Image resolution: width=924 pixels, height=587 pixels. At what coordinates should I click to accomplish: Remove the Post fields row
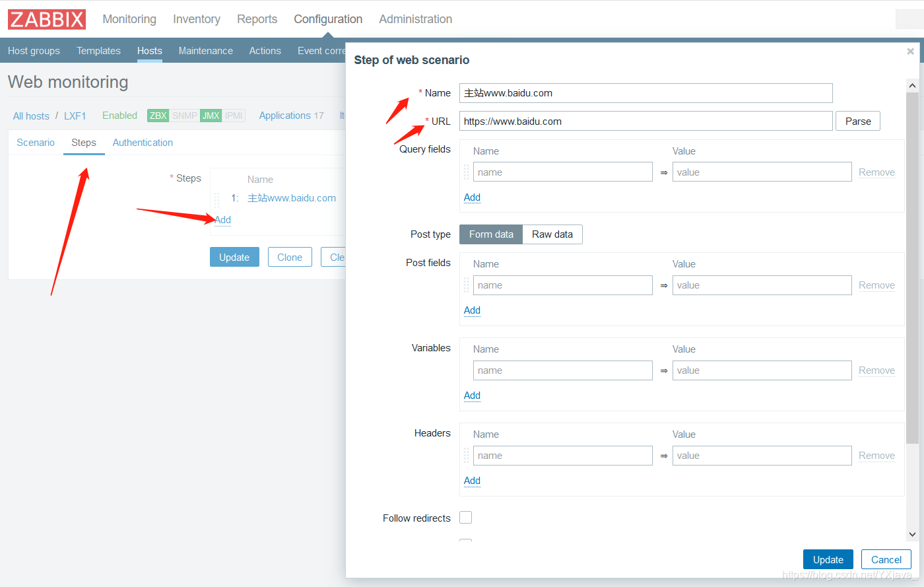pyautogui.click(x=876, y=285)
